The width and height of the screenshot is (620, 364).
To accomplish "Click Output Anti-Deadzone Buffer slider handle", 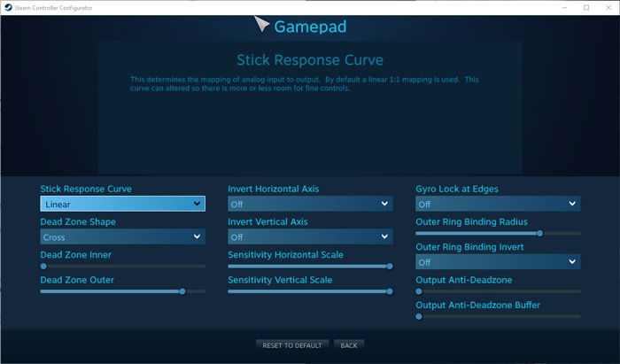I will click(419, 316).
